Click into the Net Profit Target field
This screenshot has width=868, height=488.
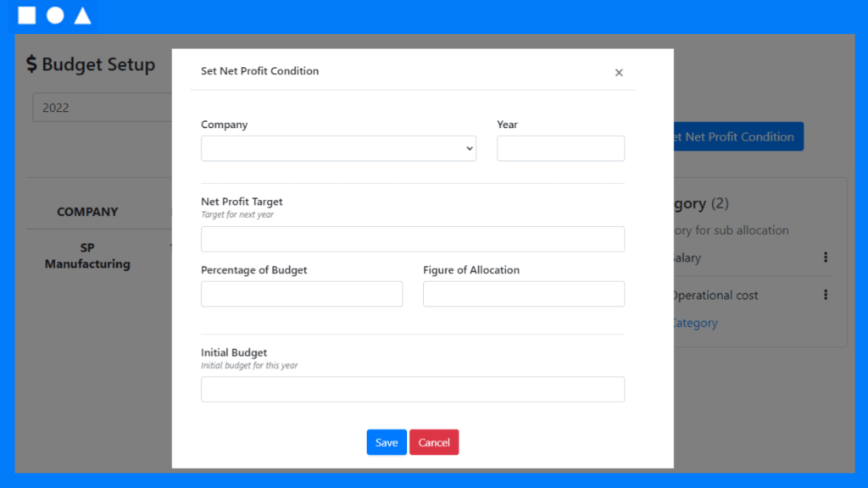click(x=412, y=239)
